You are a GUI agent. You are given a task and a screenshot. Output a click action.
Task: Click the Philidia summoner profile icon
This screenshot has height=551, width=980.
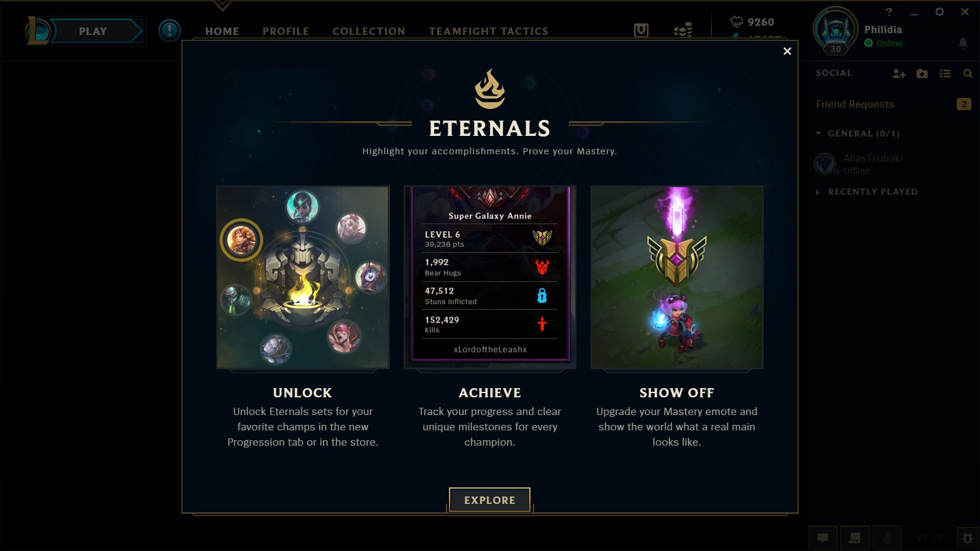pos(835,29)
